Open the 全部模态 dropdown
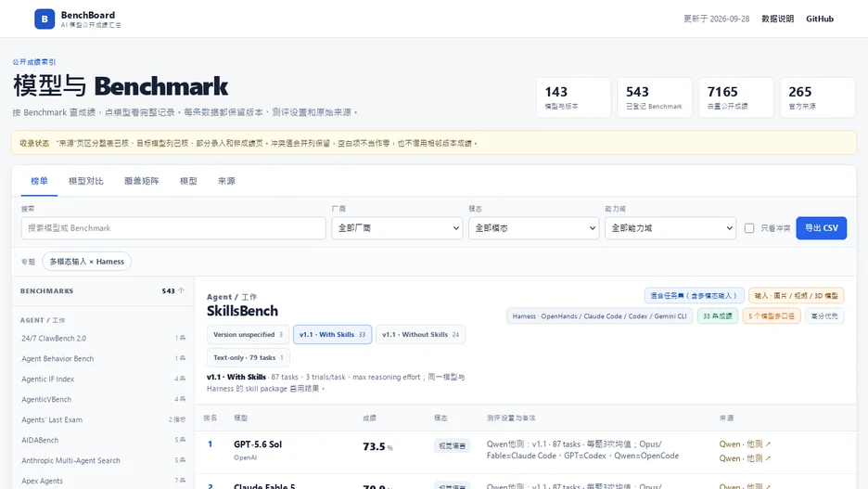The image size is (868, 489). click(x=533, y=228)
